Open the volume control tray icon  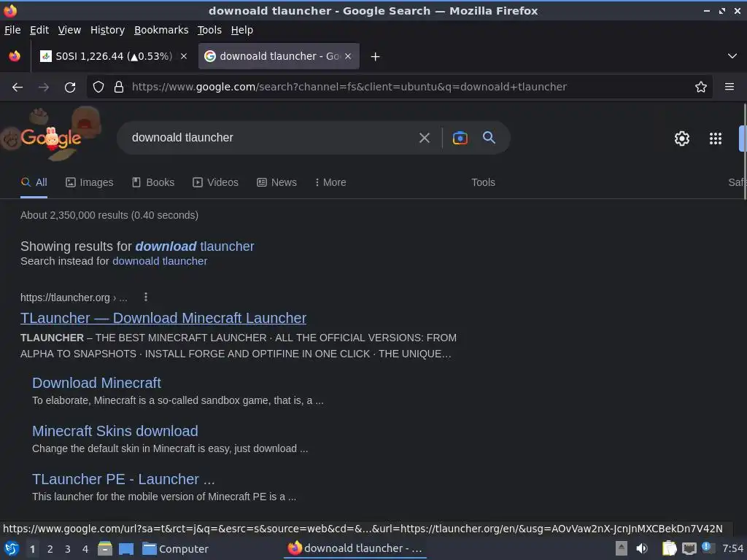642,548
